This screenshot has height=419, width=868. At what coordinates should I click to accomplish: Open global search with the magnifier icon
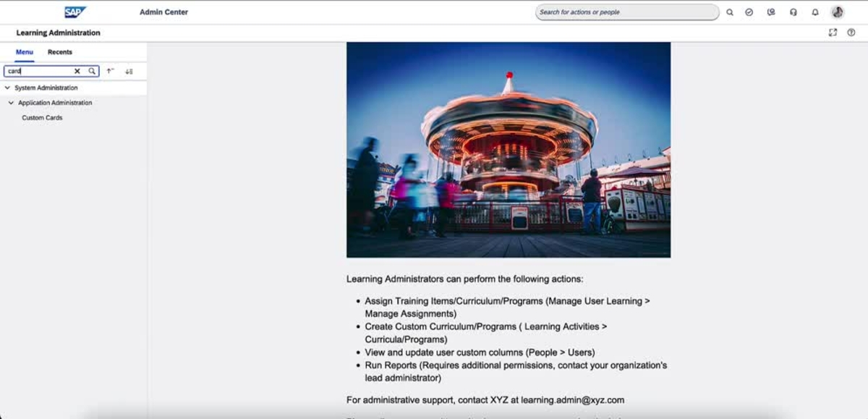click(x=728, y=12)
